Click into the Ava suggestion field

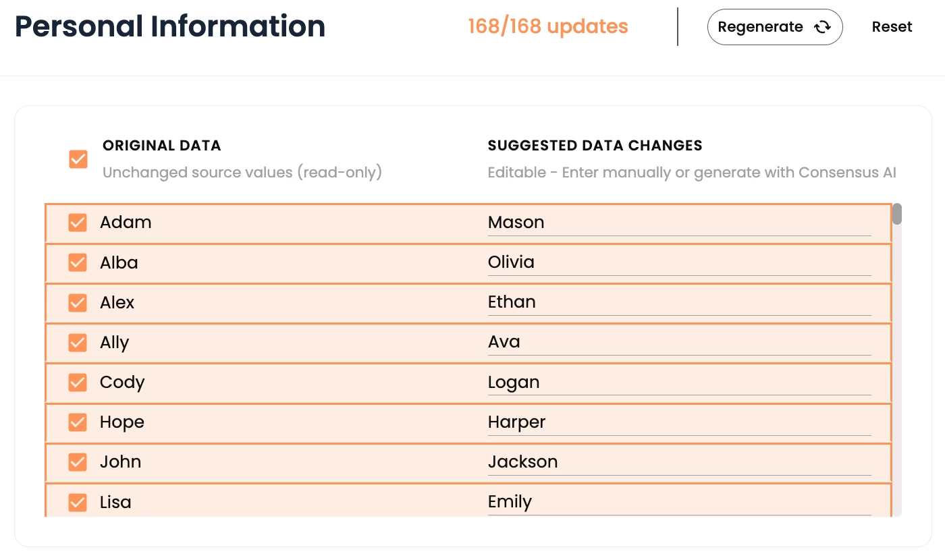pyautogui.click(x=678, y=342)
